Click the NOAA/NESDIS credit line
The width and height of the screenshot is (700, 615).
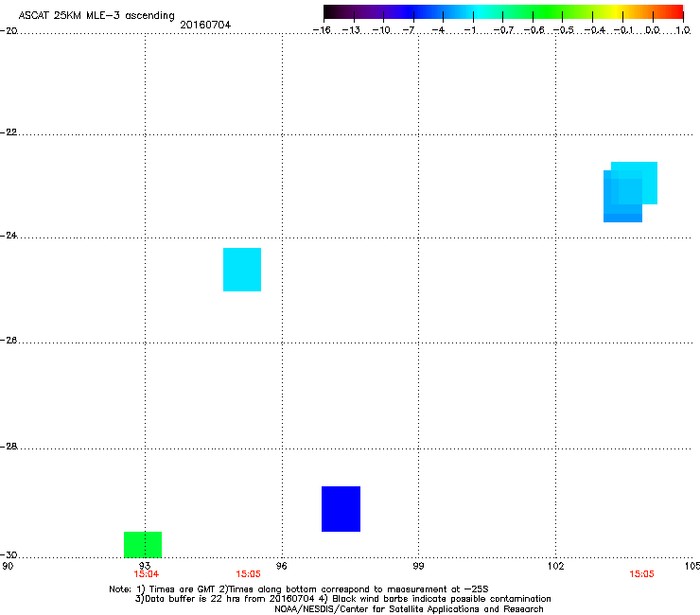pos(409,609)
